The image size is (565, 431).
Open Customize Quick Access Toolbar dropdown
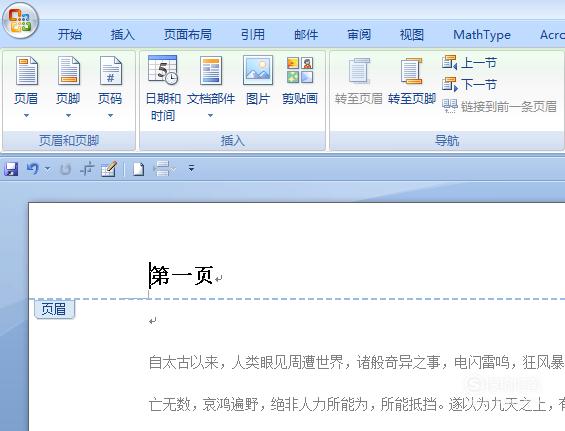192,168
